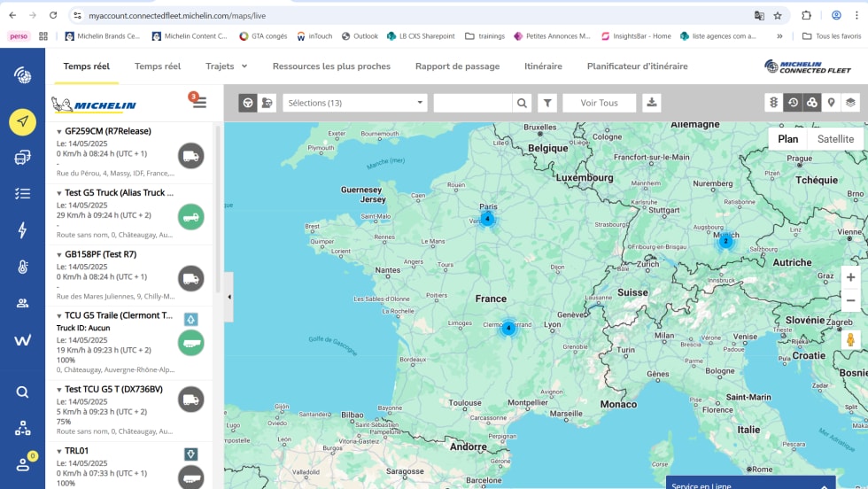Screen dimensions: 868x489
Task: Toggle the traffic light layer icon
Action: (773, 103)
